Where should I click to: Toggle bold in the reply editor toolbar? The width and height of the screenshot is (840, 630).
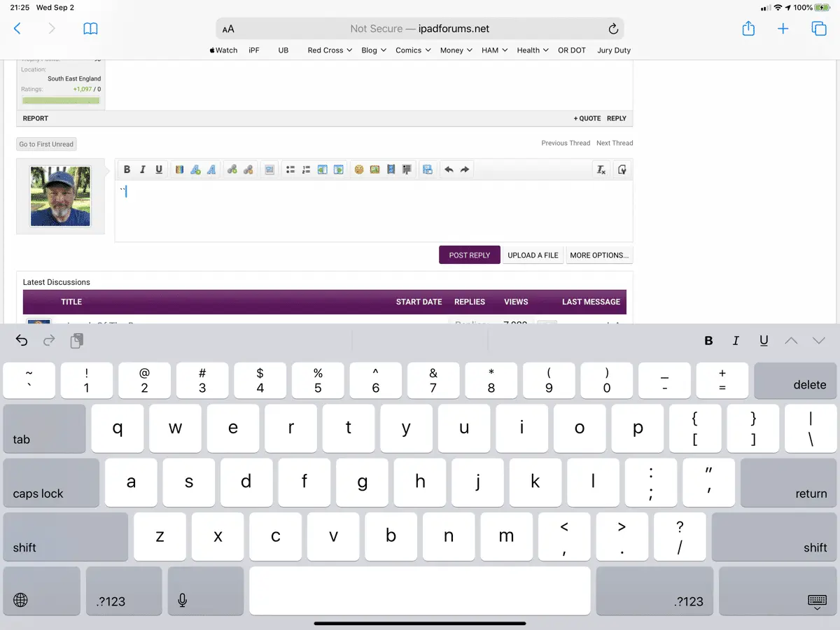[x=127, y=169]
